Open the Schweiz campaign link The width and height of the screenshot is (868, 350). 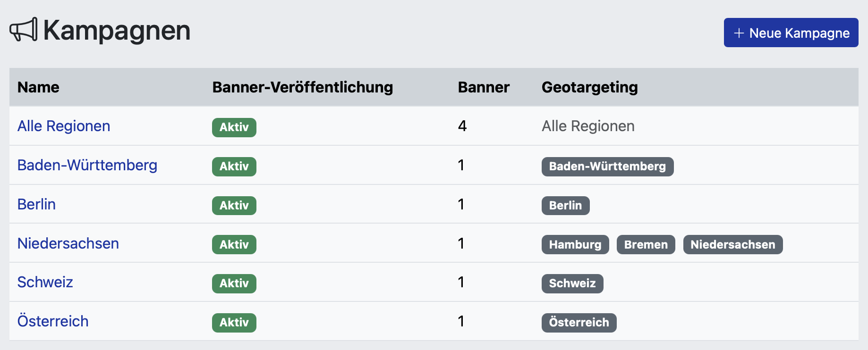(45, 283)
